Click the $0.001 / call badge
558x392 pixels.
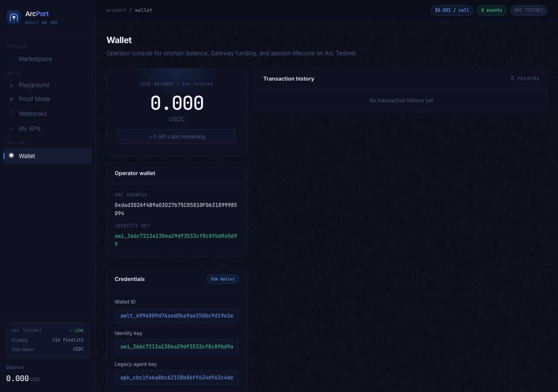click(452, 10)
